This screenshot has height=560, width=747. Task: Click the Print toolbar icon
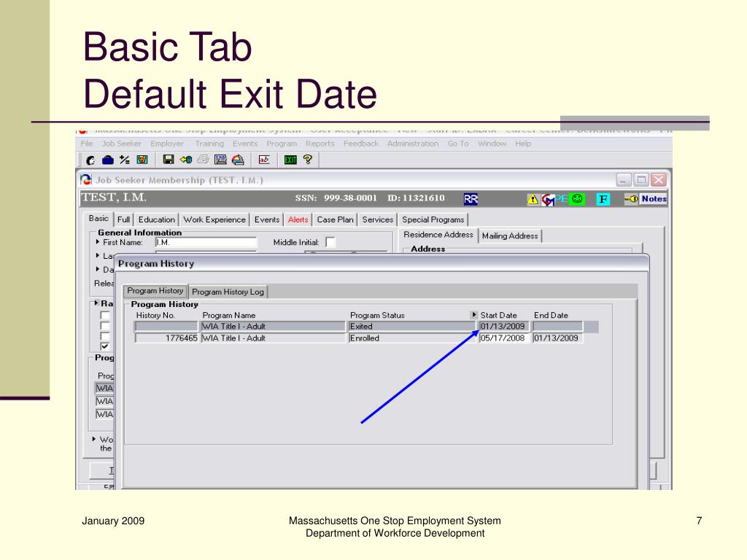coord(202,160)
